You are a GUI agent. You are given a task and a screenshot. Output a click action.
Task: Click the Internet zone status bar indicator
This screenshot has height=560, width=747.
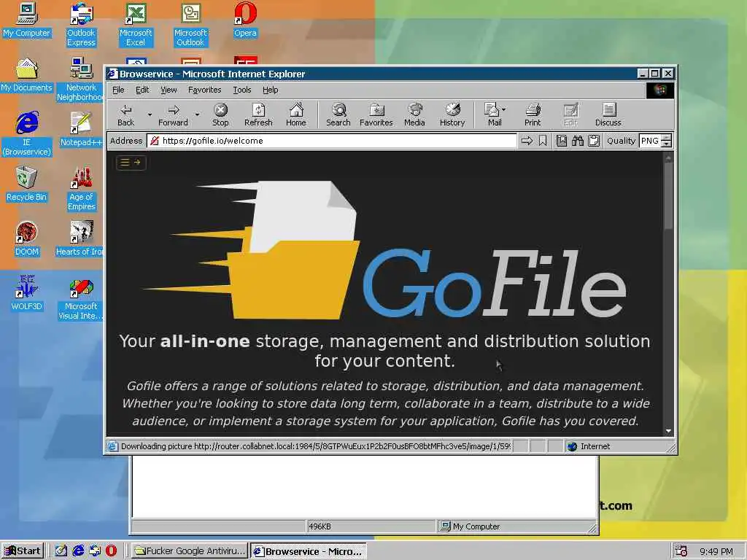click(x=589, y=446)
